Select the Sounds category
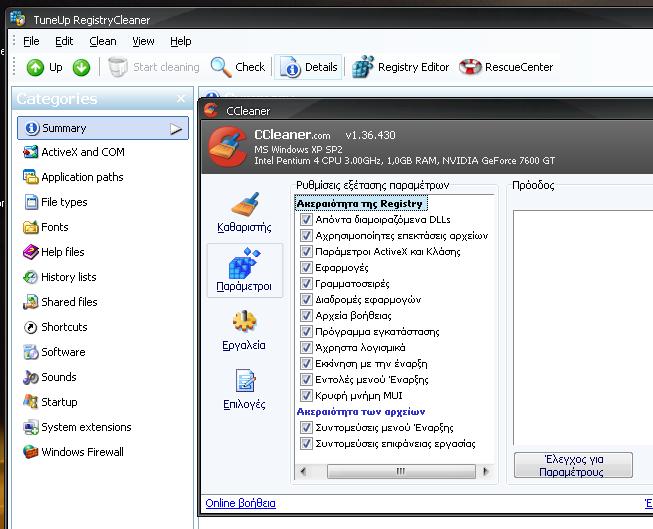Screen dimensions: 653x529 (50, 377)
